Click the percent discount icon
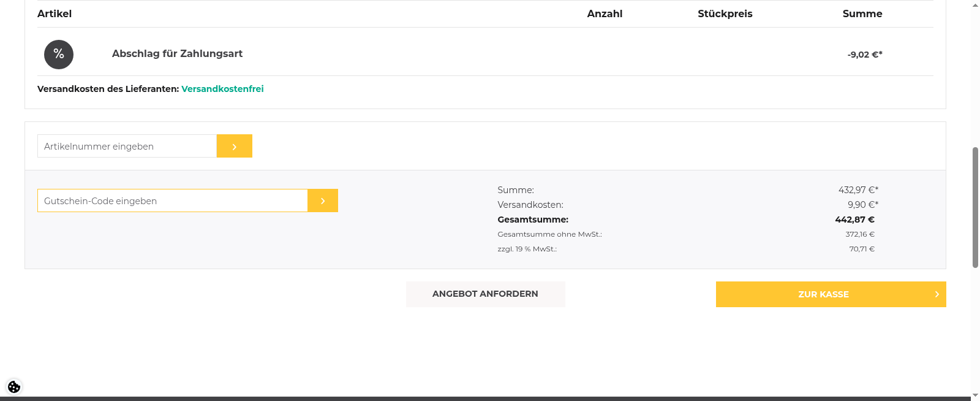Image resolution: width=980 pixels, height=401 pixels. click(59, 55)
